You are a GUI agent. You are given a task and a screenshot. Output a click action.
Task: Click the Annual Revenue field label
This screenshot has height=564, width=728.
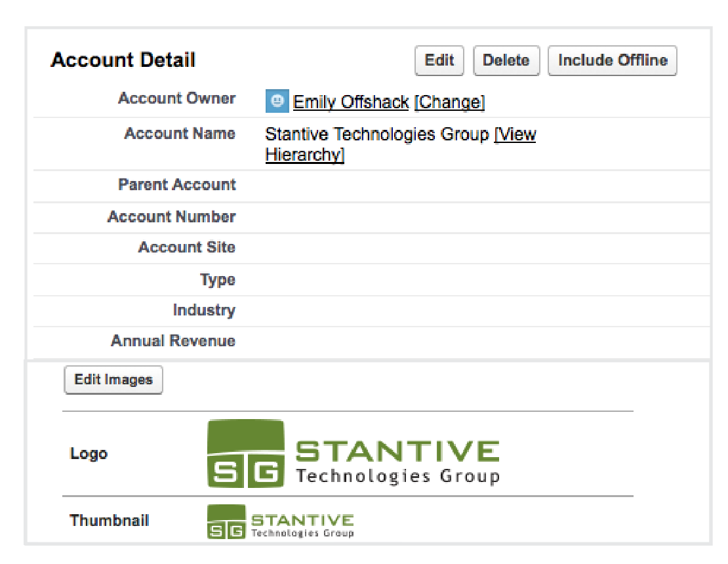[173, 341]
